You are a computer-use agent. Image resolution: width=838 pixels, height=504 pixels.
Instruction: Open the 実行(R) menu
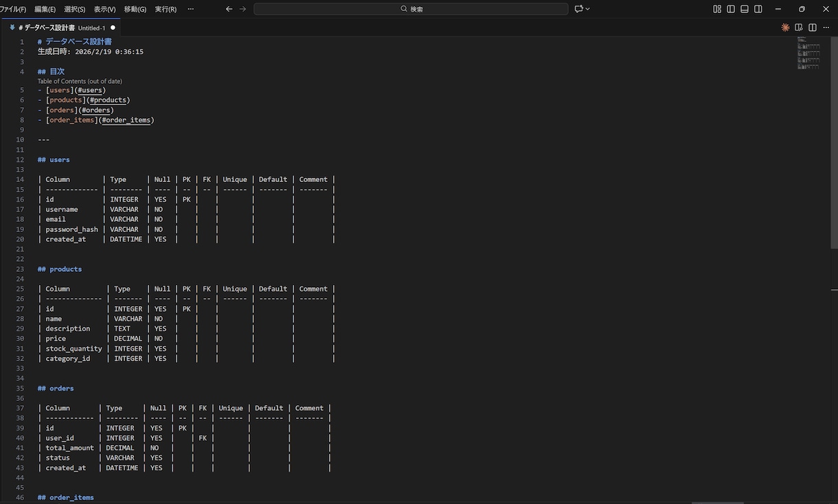pos(166,9)
